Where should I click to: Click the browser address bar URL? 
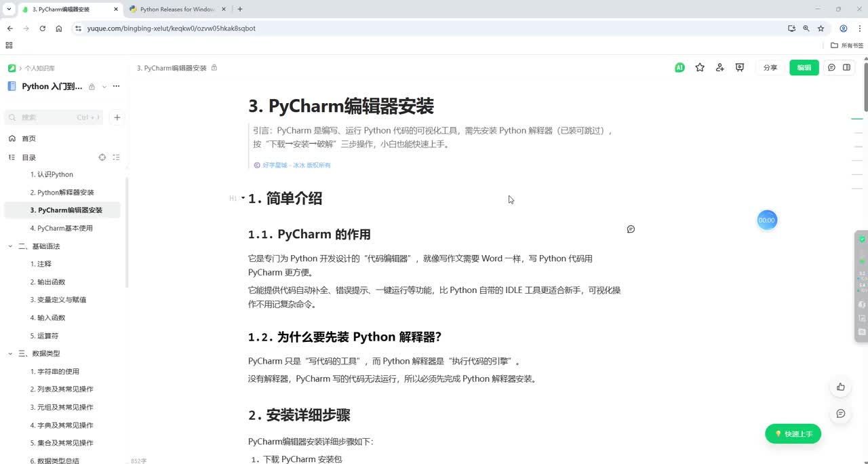[x=171, y=28]
